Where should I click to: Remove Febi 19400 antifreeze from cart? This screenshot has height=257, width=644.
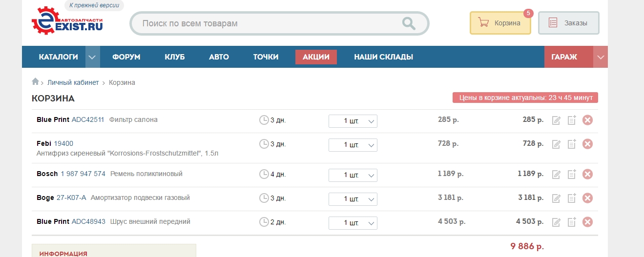587,144
